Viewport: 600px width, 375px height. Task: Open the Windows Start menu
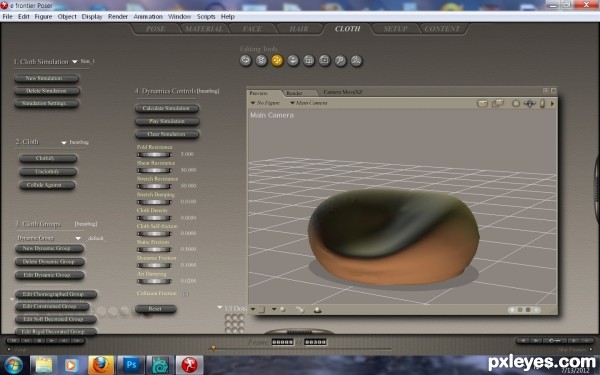(13, 365)
